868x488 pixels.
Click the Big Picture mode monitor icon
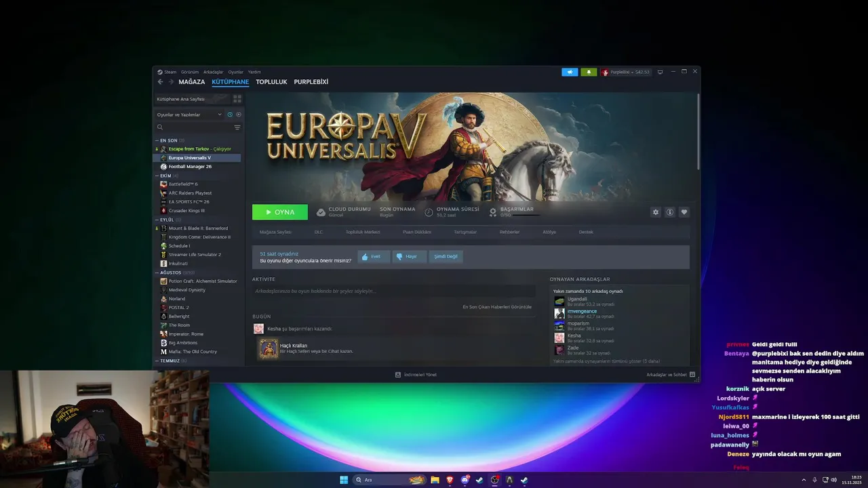pos(660,72)
